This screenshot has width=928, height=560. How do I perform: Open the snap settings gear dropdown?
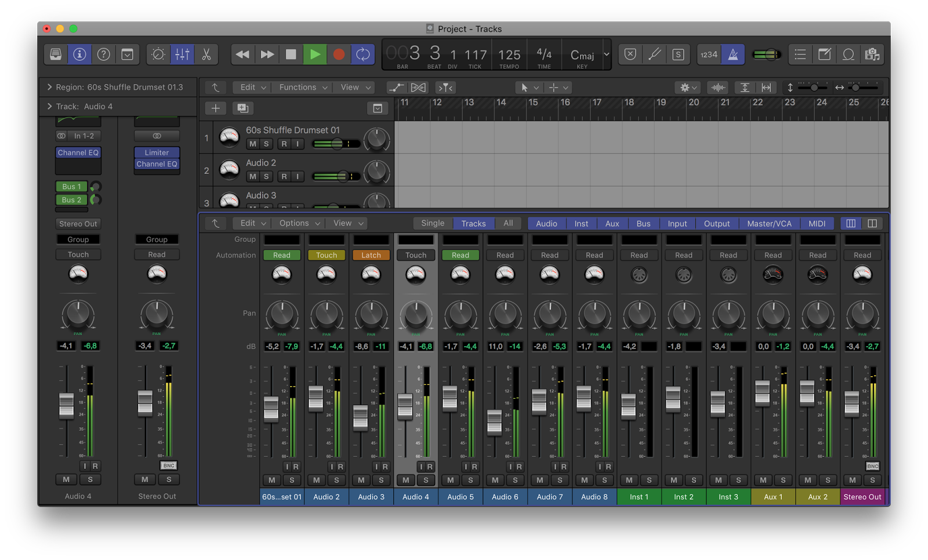pos(687,88)
